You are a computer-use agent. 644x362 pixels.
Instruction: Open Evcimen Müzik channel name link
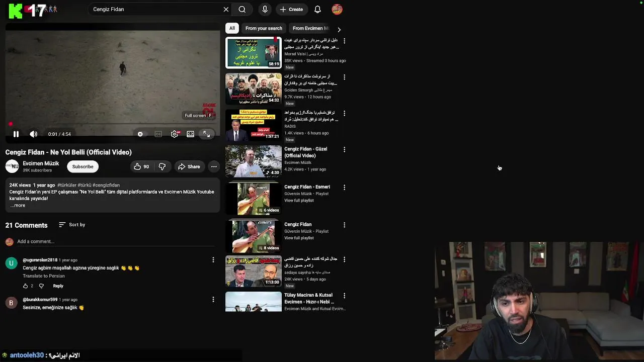(x=41, y=163)
